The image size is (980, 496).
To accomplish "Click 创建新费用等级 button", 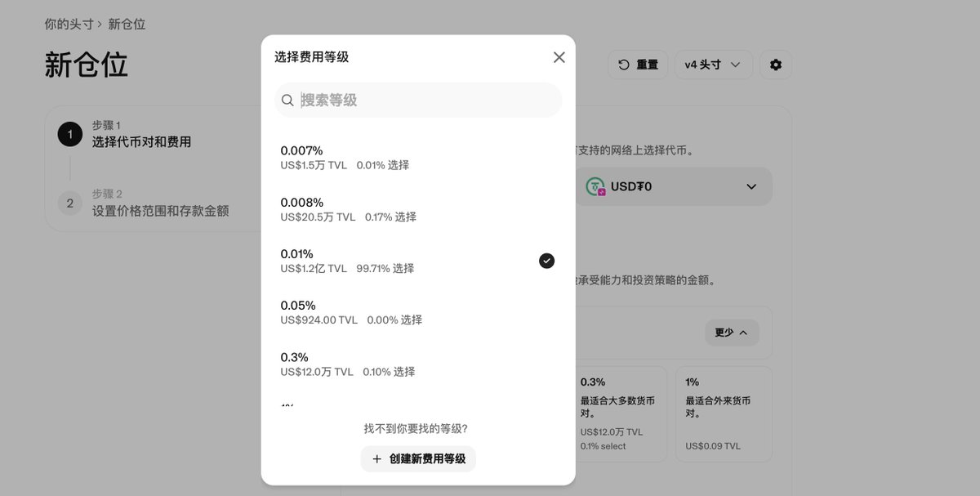I will tap(418, 459).
